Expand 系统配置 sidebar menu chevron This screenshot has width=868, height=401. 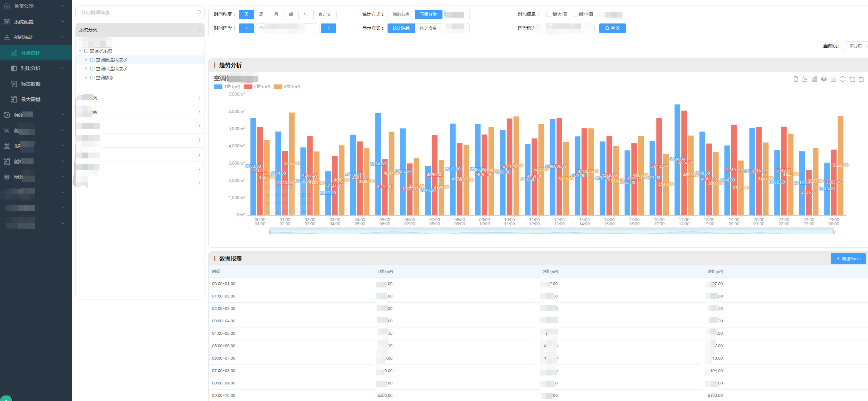63,21
